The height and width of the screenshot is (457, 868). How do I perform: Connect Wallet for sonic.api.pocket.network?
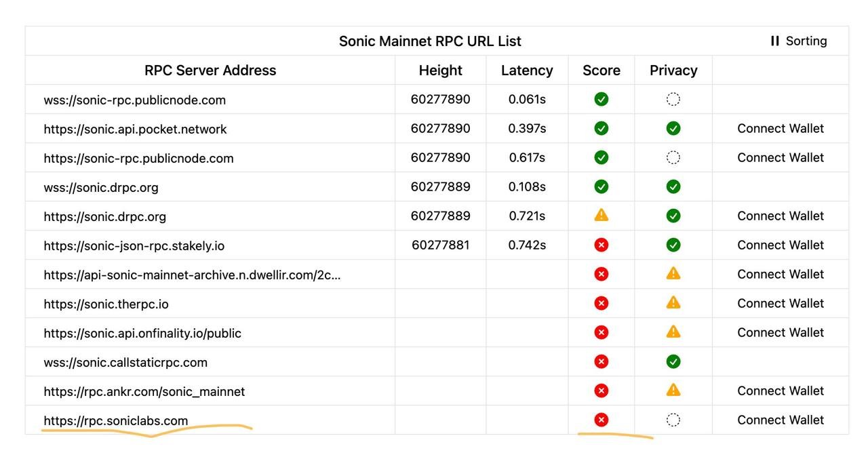pyautogui.click(x=781, y=128)
